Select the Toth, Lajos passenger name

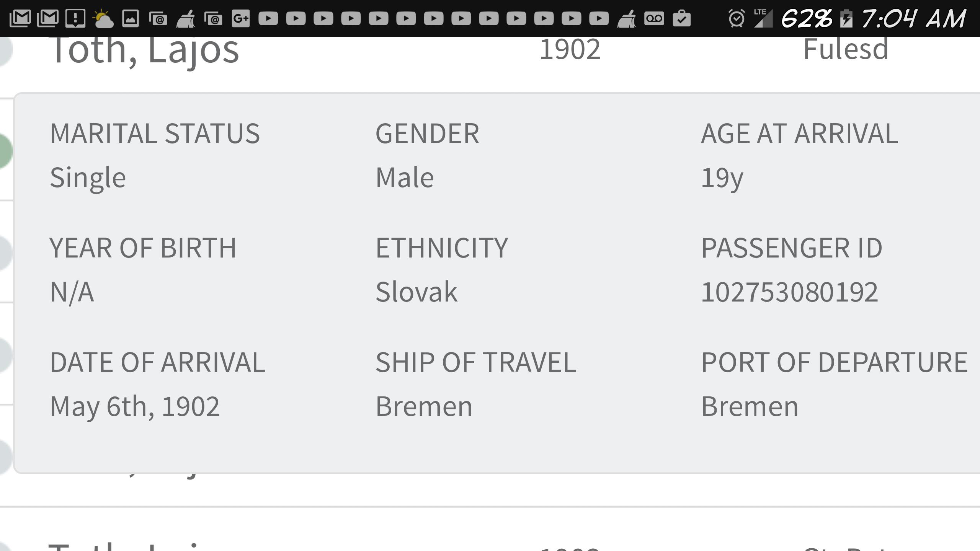pyautogui.click(x=145, y=50)
